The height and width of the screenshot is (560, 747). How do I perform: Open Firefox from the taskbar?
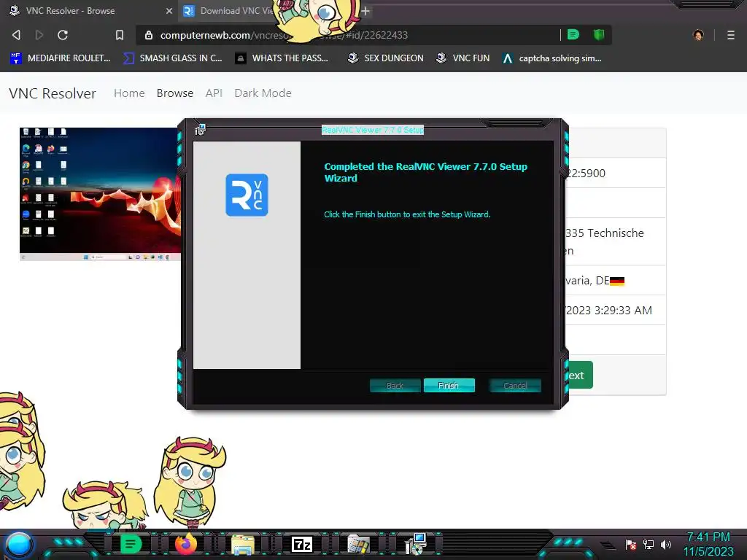click(x=186, y=544)
